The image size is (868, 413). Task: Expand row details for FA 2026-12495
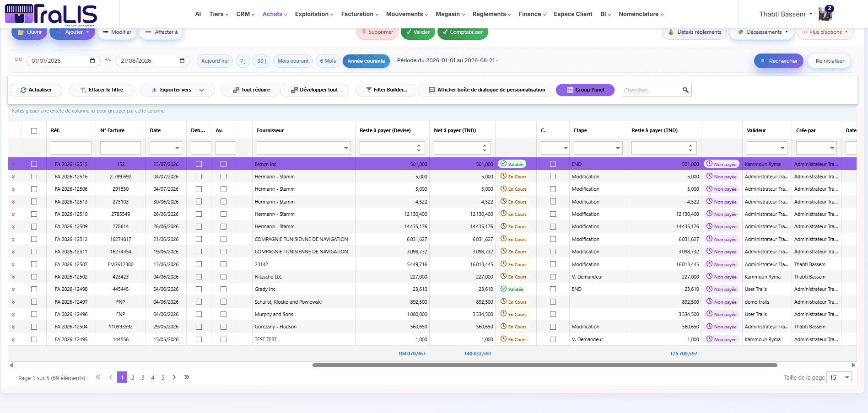tap(13, 340)
